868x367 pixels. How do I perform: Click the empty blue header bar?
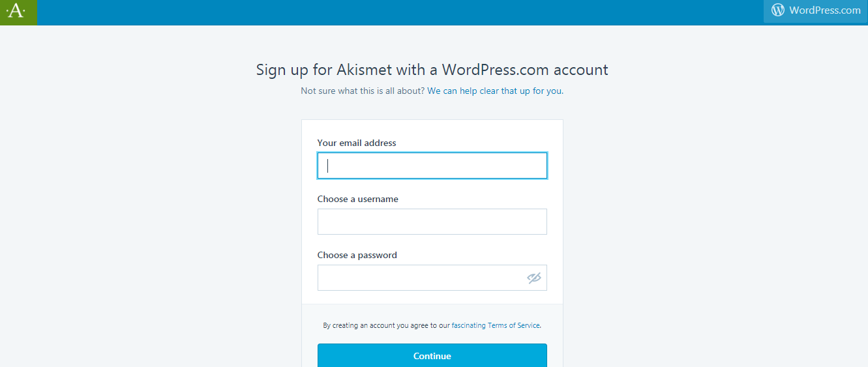[391, 12]
